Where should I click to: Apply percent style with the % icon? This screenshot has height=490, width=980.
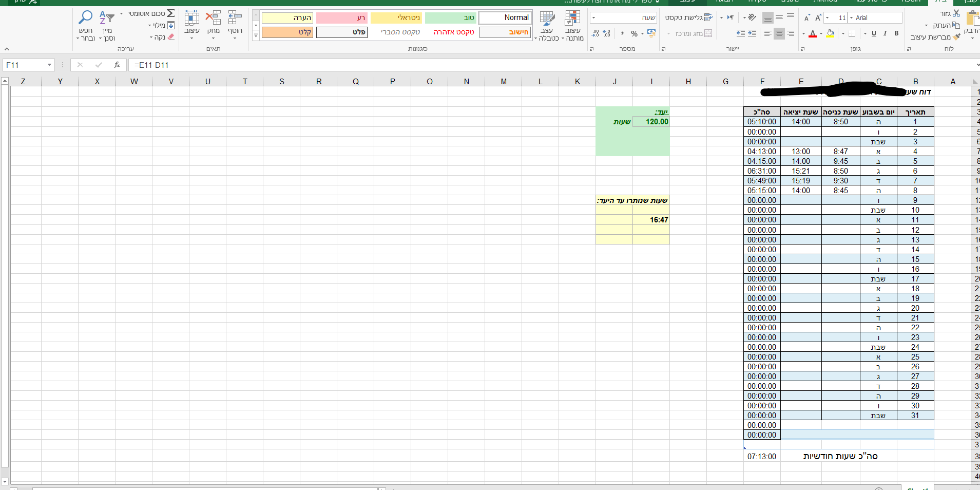635,34
